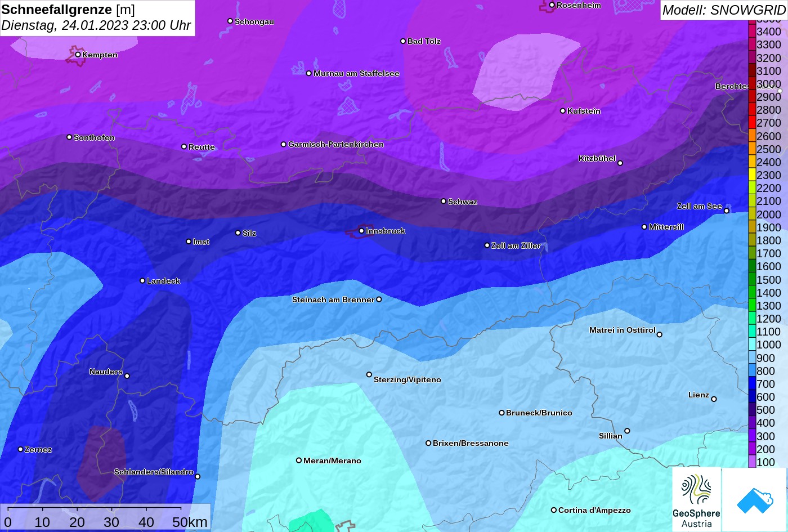The image size is (788, 532).
Task: Click the 'Sterzing/Vipiteno' label
Action: (x=408, y=379)
